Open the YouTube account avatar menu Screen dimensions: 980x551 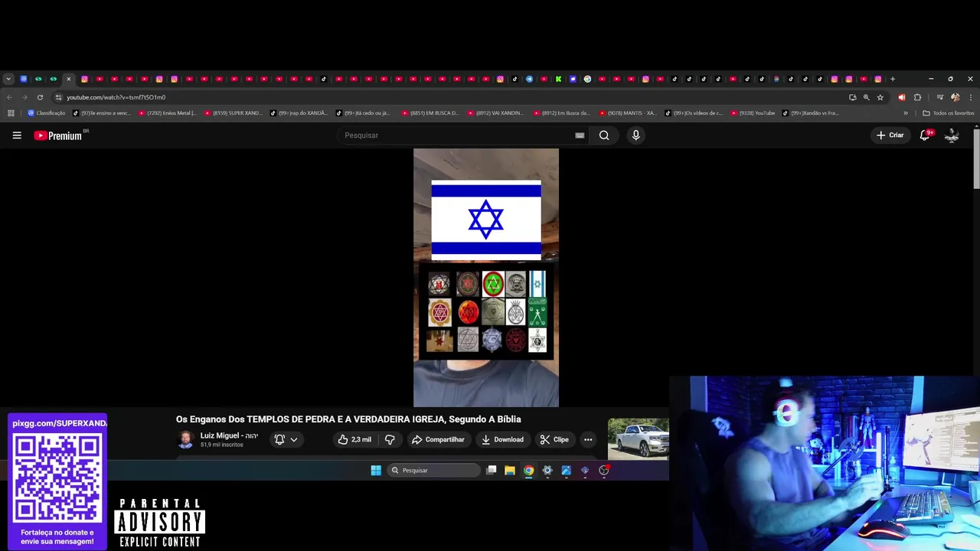(x=952, y=135)
